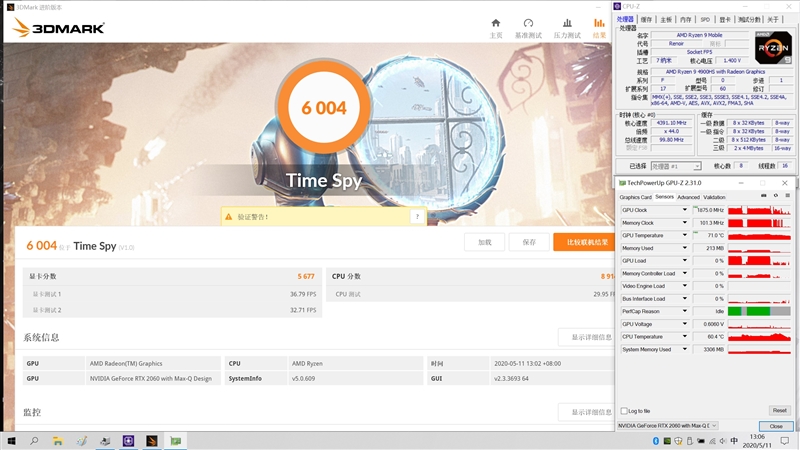This screenshot has height=450, width=800.
Task: Open CPU-Z 缓存 tab
Action: coord(646,19)
